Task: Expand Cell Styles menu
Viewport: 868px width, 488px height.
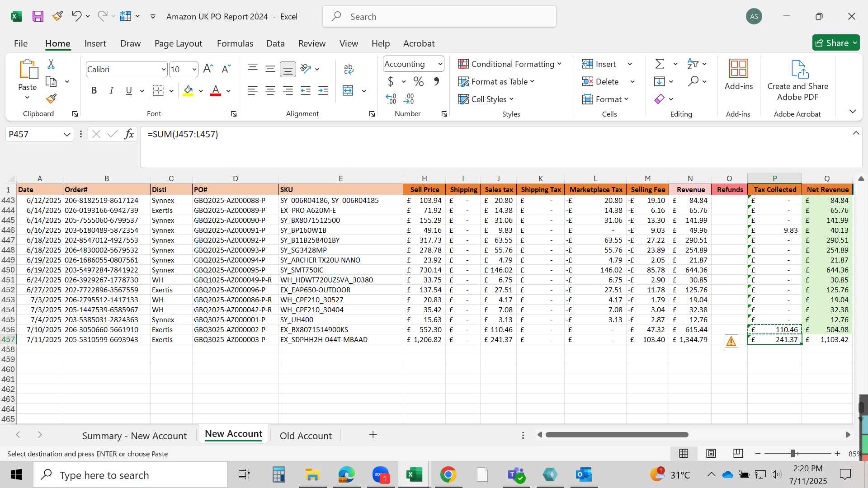Action: (486, 99)
